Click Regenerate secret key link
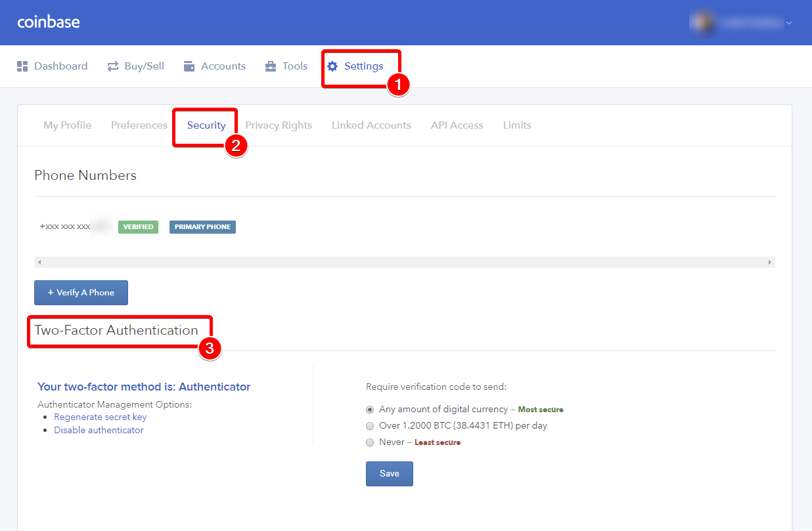 (101, 417)
